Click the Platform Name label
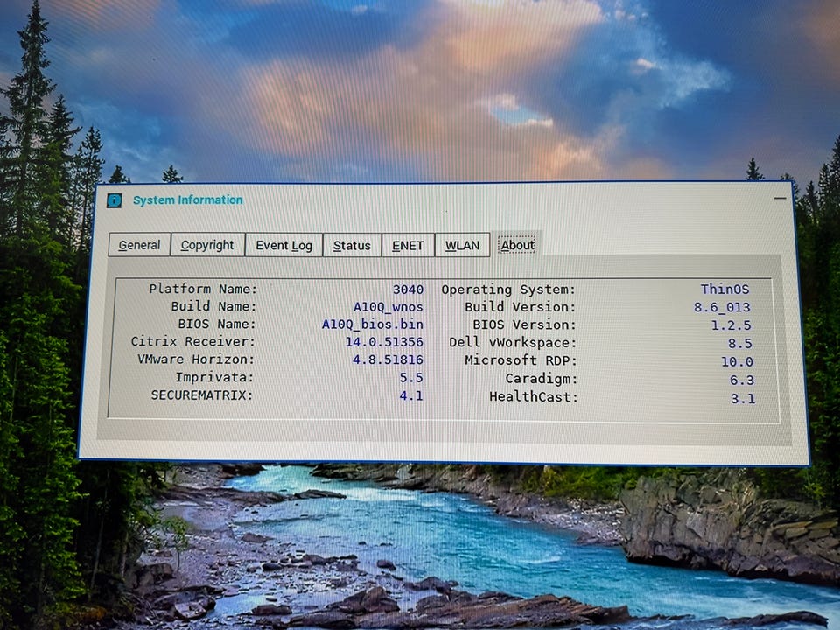The image size is (840, 630). click(x=203, y=289)
